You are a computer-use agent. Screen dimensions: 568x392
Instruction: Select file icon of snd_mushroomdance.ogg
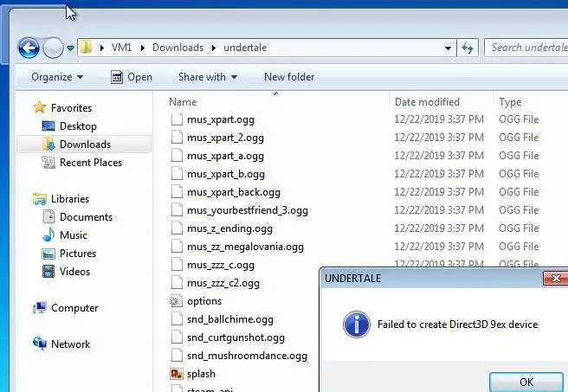click(x=177, y=356)
